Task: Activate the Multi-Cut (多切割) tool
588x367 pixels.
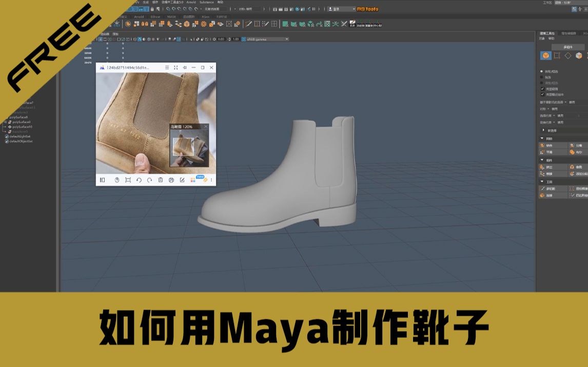Action: point(543,188)
